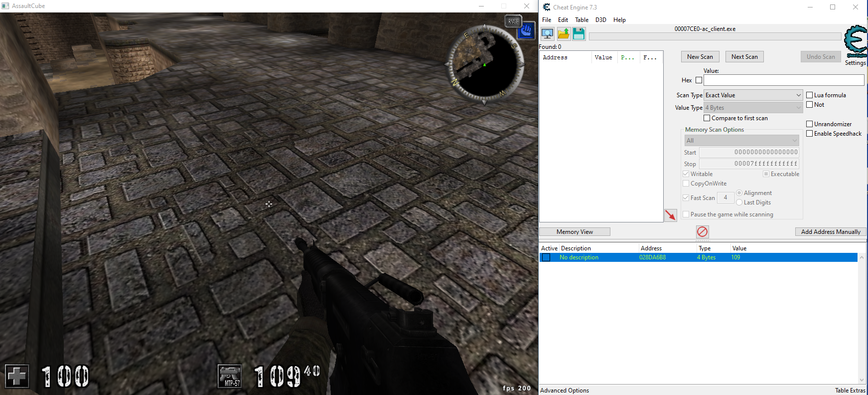This screenshot has width=868, height=395.
Task: Click the address table scroll-down arrow
Action: click(862, 380)
